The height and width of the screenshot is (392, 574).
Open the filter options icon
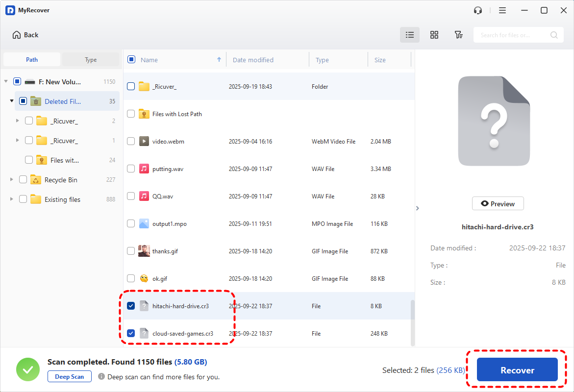coord(458,35)
